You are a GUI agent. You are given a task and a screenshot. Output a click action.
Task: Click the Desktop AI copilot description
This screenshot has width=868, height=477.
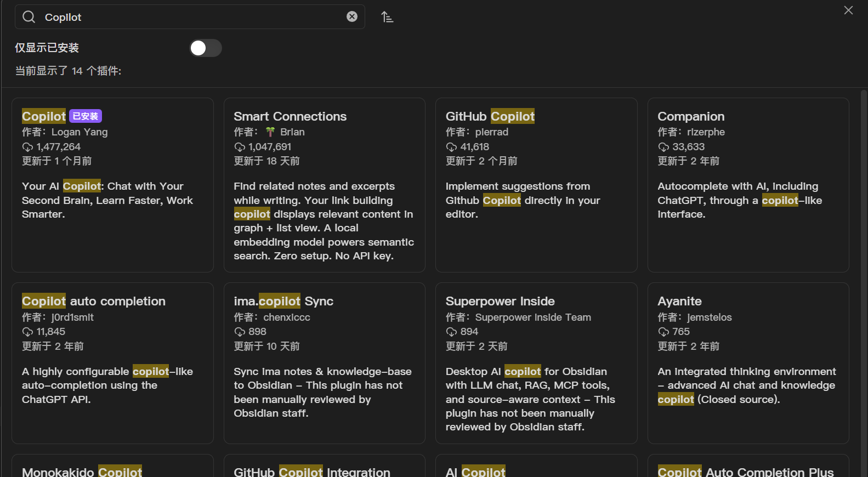530,399
